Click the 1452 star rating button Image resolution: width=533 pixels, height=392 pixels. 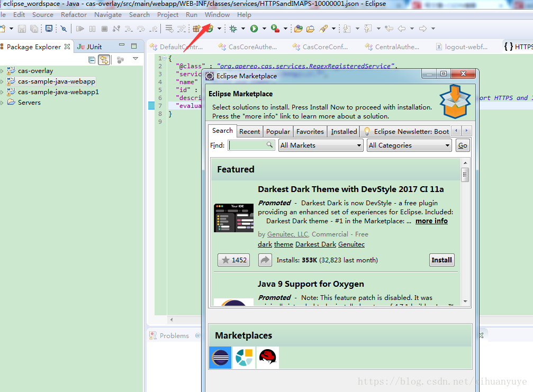[233, 260]
